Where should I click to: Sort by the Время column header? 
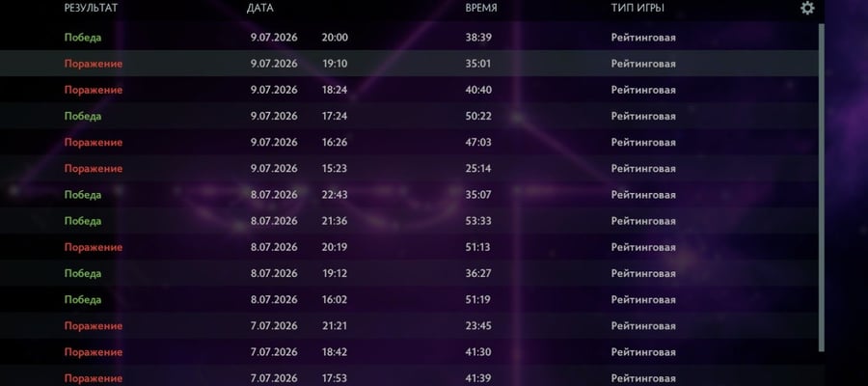point(481,9)
